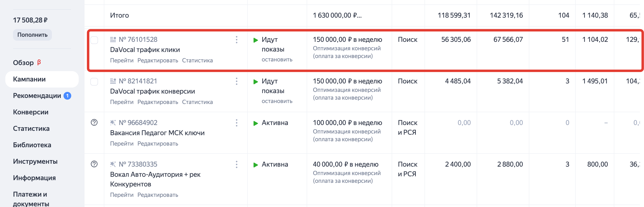The width and height of the screenshot is (644, 207).
Task: Click question mark icon for campaign 73380335
Action: [x=94, y=164]
